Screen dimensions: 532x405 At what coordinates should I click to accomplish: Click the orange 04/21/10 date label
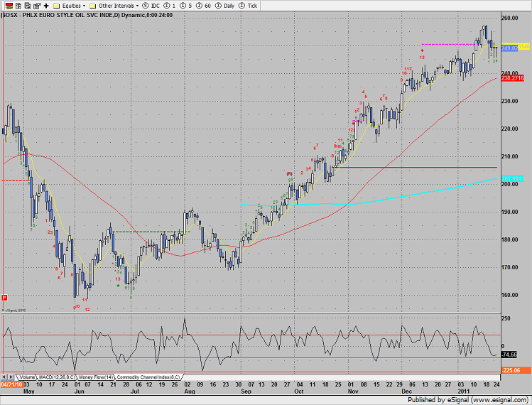pyautogui.click(x=11, y=384)
